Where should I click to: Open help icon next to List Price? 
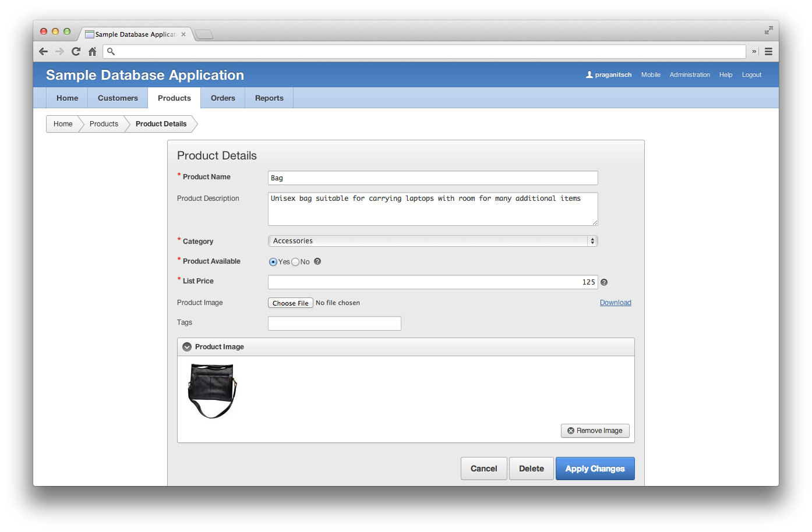pyautogui.click(x=604, y=282)
